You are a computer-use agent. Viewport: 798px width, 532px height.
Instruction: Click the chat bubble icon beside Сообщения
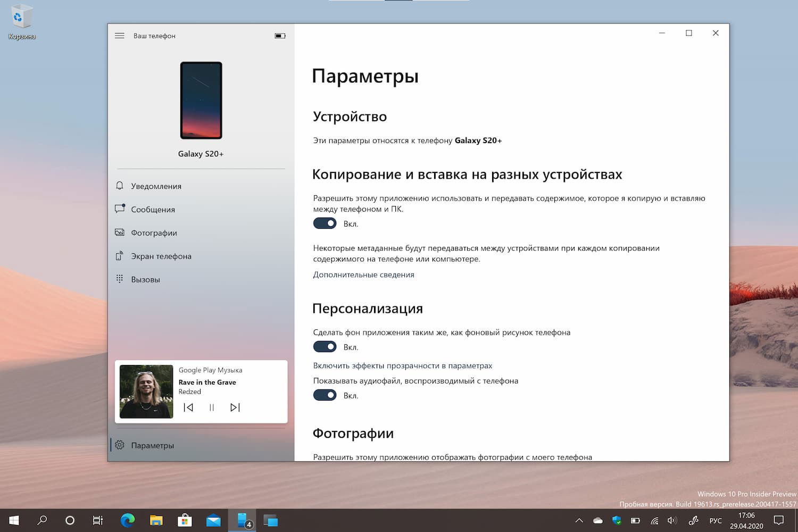point(120,209)
